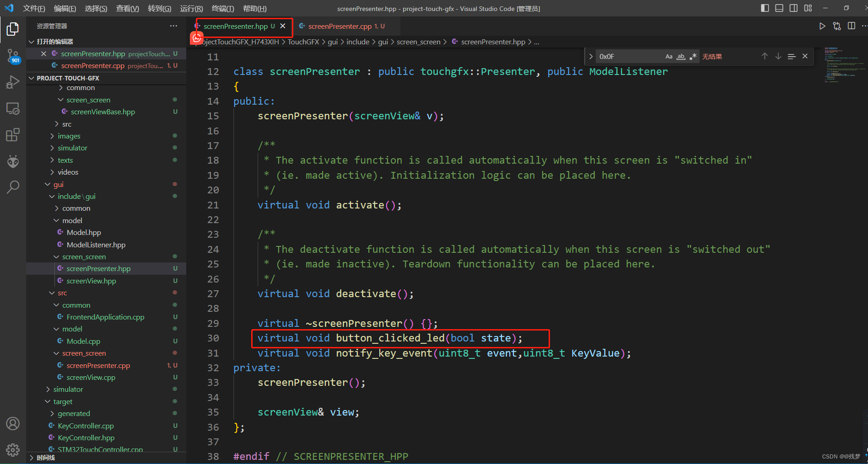868x464 pixels.
Task: Click include in breadcrumb path
Action: point(358,42)
